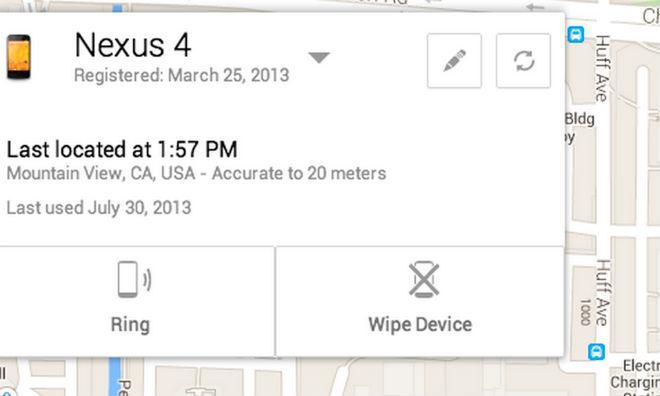The image size is (660, 396).
Task: Click the upper bus stop map icon
Action: tap(576, 35)
